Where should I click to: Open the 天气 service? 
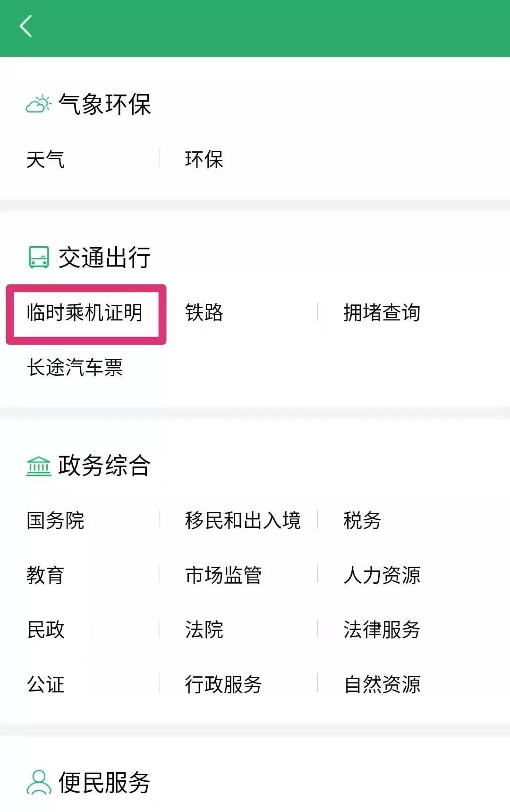point(45,159)
